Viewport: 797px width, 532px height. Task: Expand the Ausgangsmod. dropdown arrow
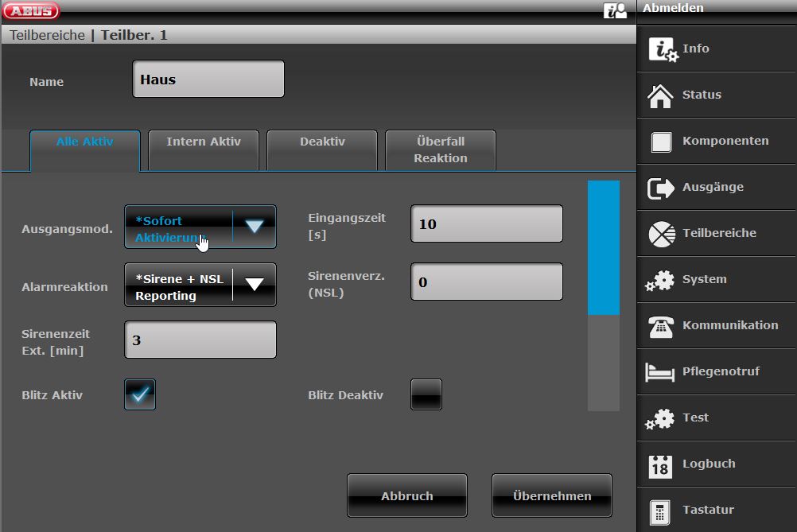pyautogui.click(x=254, y=227)
